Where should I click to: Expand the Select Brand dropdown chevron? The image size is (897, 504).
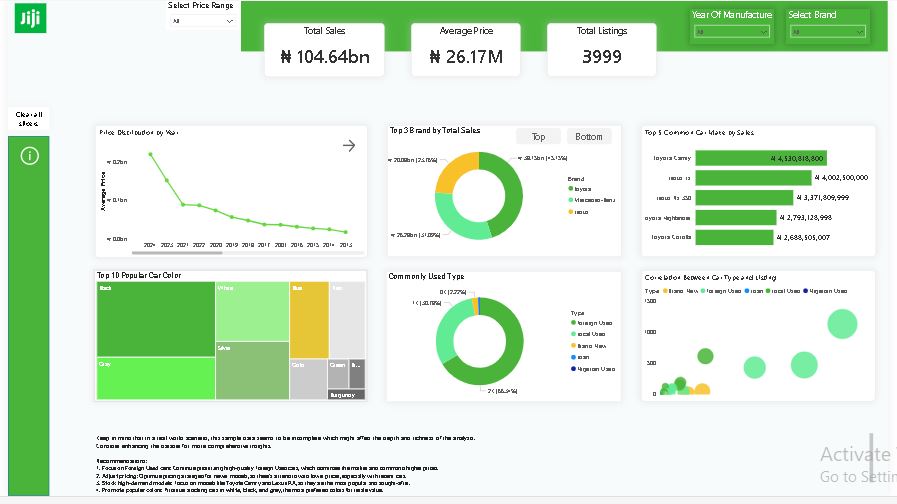[859, 32]
